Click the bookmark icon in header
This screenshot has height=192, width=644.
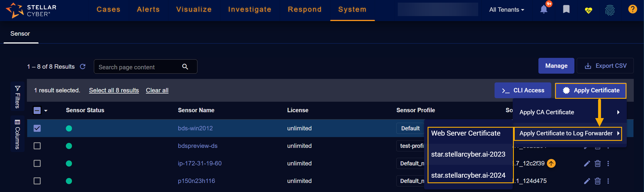click(x=566, y=9)
